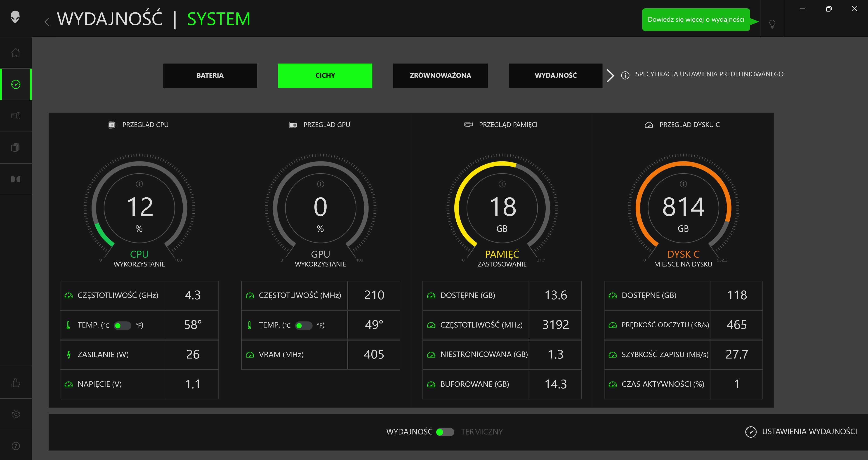Click the TERMICZNY label
Viewport: 868px width, 460px height.
[x=481, y=432]
